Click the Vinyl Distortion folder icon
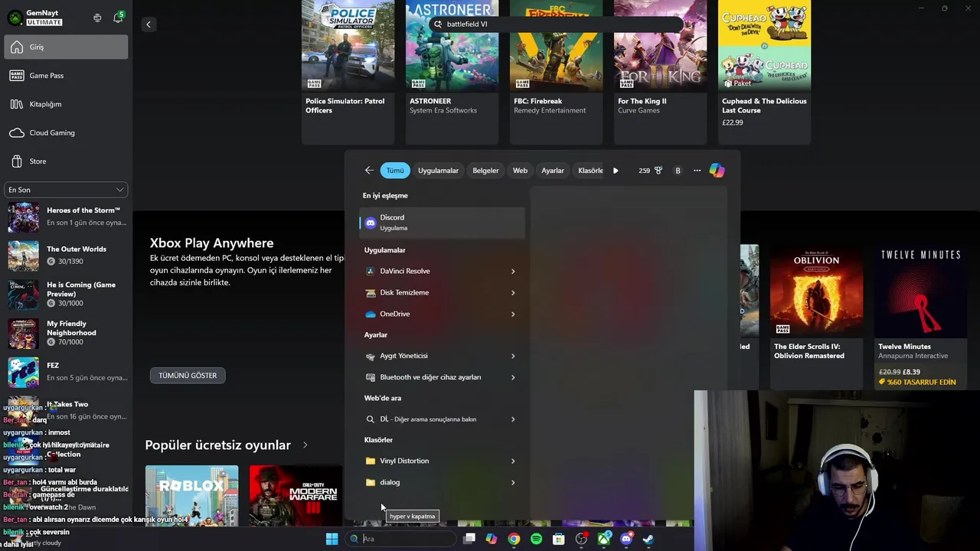 pyautogui.click(x=371, y=461)
